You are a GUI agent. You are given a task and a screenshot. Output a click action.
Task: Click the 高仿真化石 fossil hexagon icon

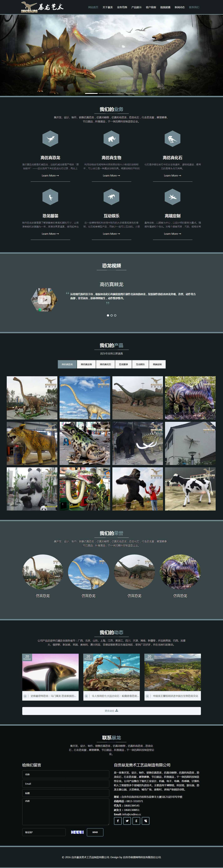[172, 138]
